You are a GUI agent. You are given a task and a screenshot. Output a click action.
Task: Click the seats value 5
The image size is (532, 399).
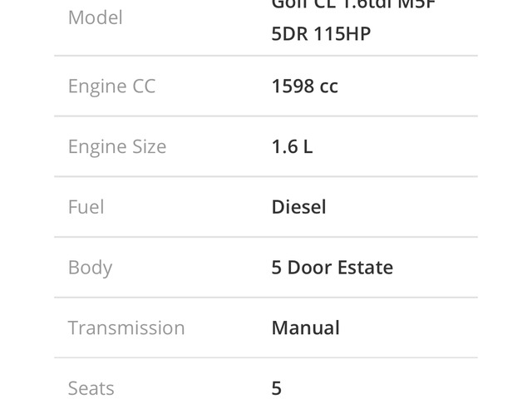(x=277, y=388)
